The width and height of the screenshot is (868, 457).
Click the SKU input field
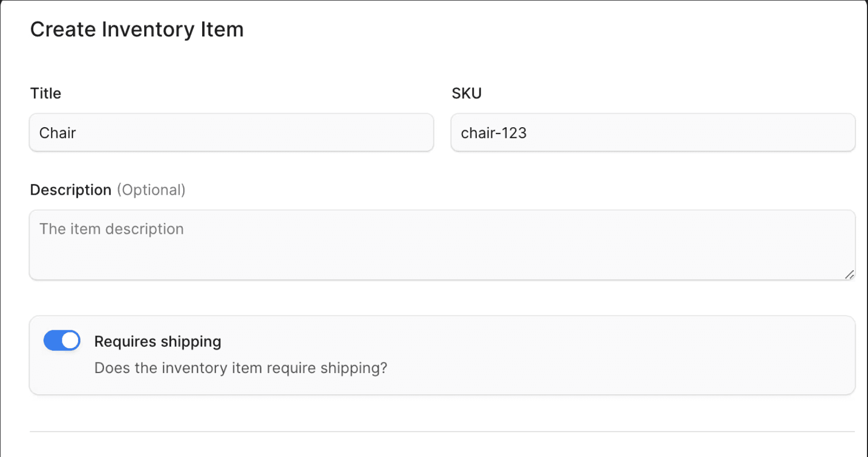(x=653, y=132)
